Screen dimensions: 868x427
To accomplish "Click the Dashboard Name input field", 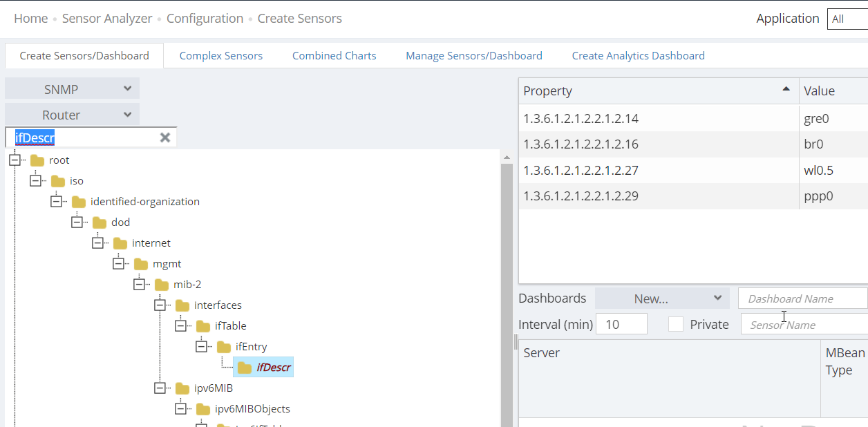I will [803, 298].
